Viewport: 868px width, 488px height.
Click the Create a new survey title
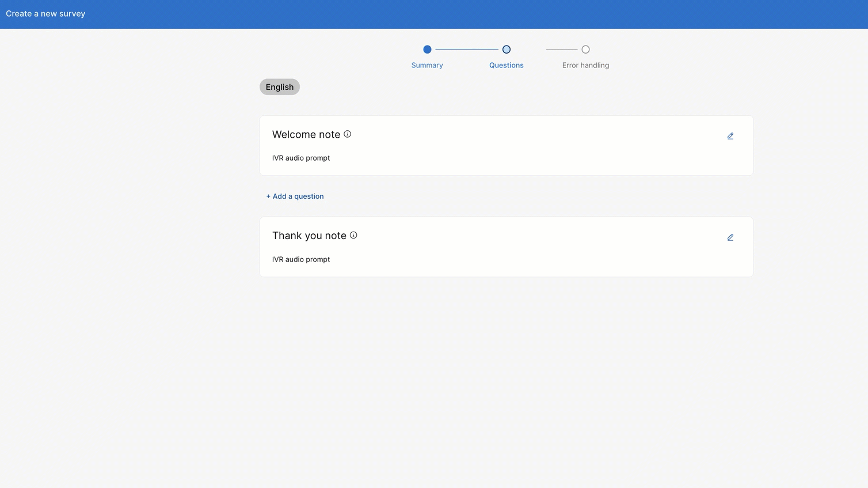click(x=45, y=14)
